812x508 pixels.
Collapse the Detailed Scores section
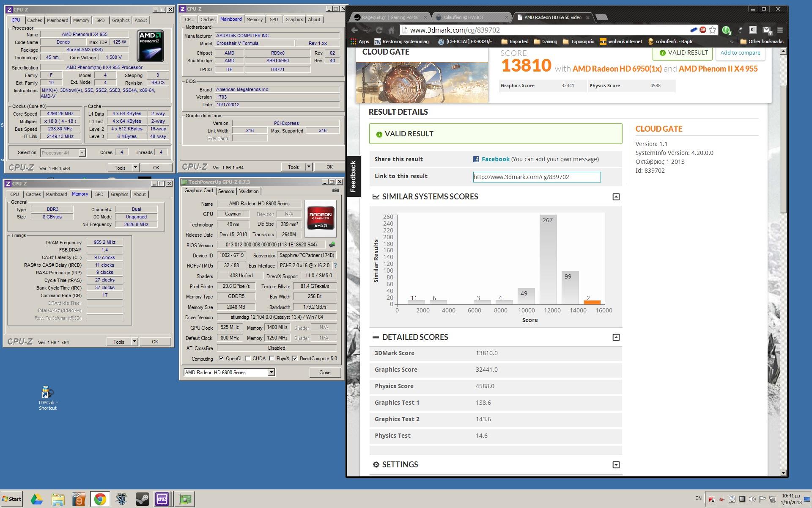point(616,337)
